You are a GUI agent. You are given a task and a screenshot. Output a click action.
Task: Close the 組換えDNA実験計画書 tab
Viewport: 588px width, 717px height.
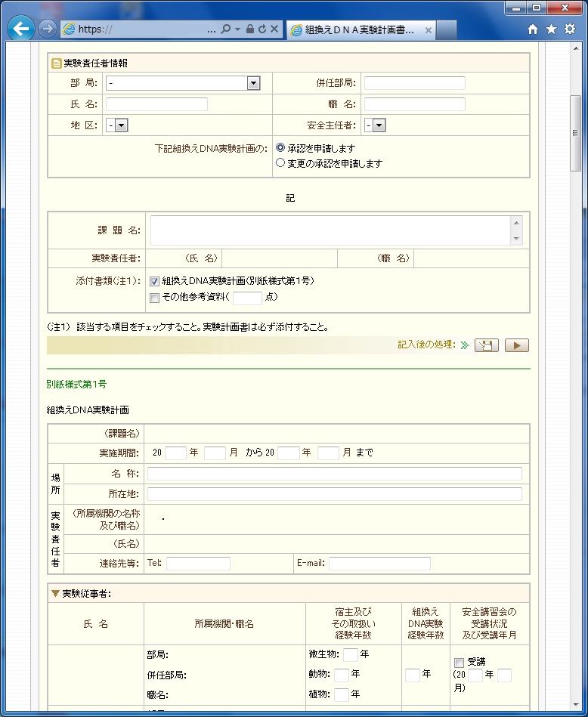pos(429,30)
